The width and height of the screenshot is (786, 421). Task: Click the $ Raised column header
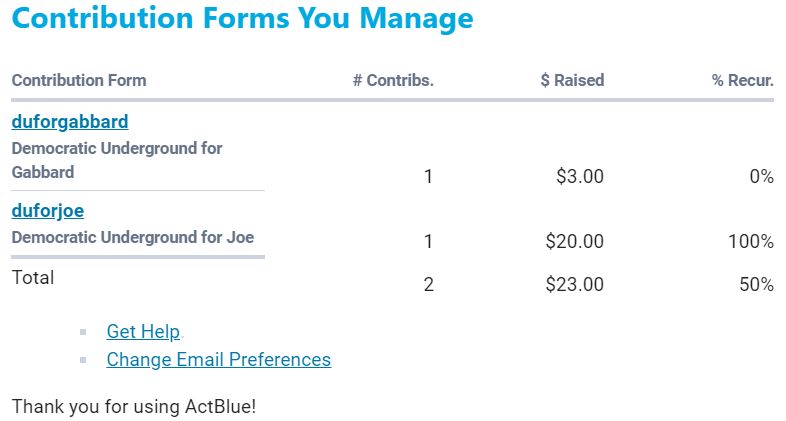point(572,80)
